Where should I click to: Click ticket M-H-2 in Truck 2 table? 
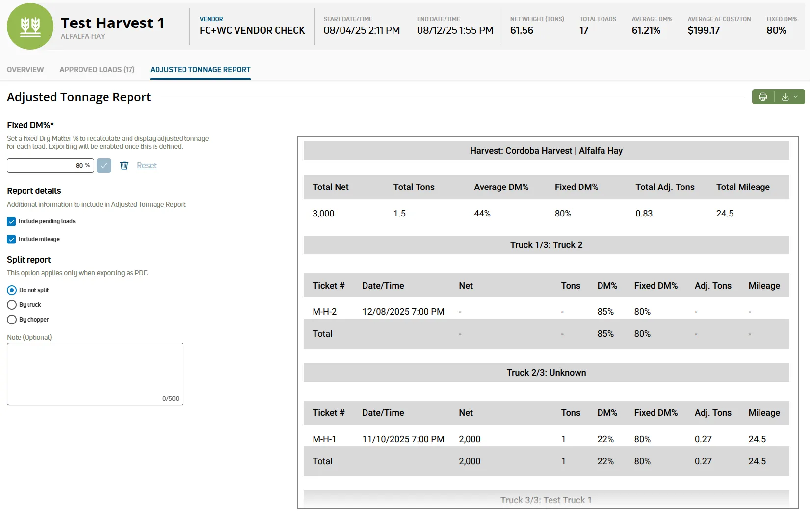(324, 312)
